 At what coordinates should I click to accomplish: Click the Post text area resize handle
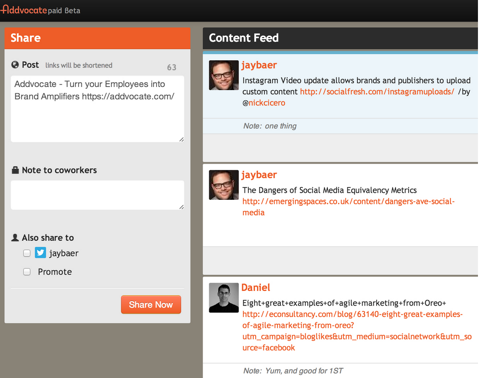(181, 139)
